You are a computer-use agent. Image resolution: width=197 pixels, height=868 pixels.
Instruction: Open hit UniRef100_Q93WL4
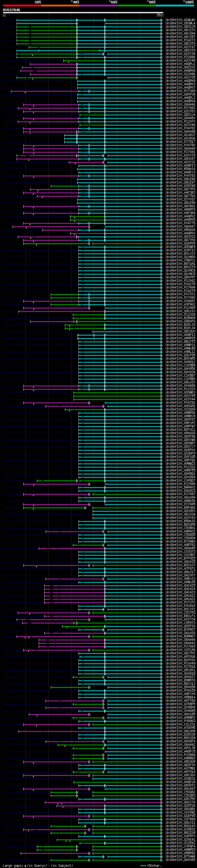(180, 23)
